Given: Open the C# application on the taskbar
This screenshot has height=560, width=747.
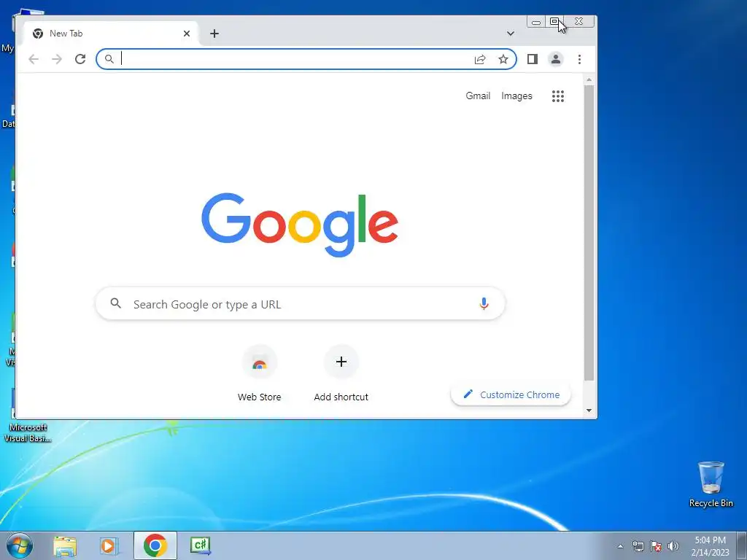Looking at the screenshot, I should (200, 545).
